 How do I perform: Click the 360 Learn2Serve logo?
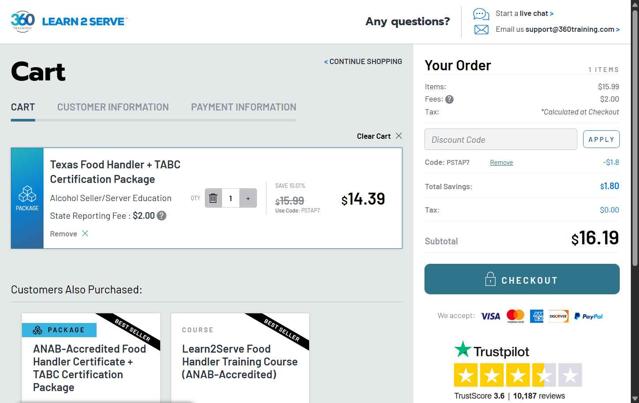tap(69, 21)
